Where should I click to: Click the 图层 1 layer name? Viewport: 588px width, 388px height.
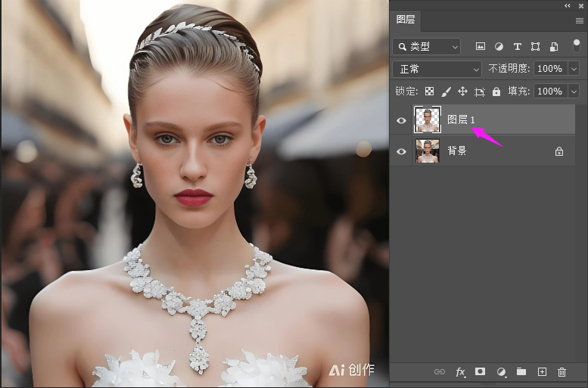pyautogui.click(x=461, y=120)
